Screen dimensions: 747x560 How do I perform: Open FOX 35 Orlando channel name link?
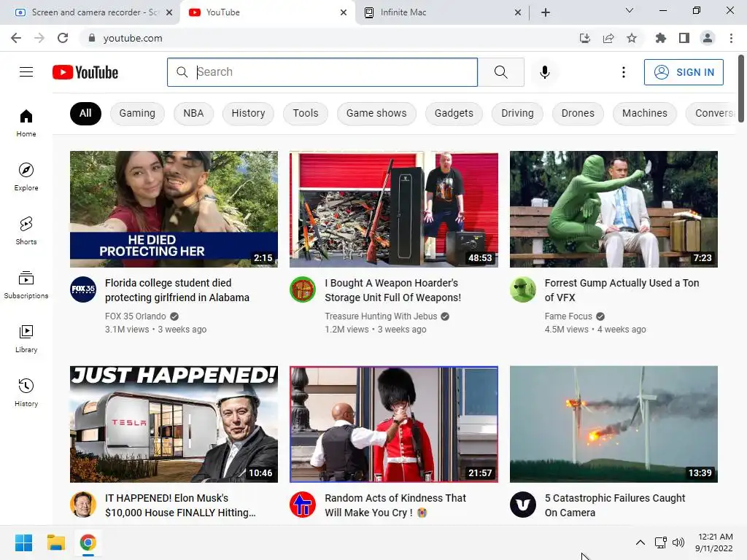[135, 316]
